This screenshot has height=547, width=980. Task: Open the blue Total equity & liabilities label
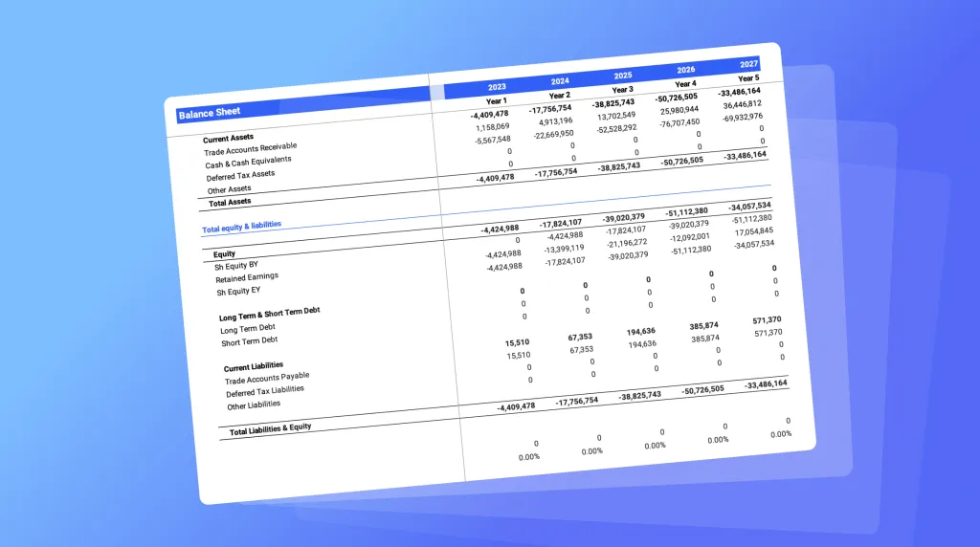[241, 227]
